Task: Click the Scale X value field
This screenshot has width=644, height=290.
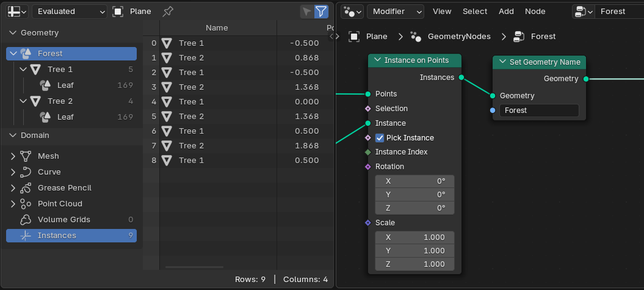Action: coord(414,237)
